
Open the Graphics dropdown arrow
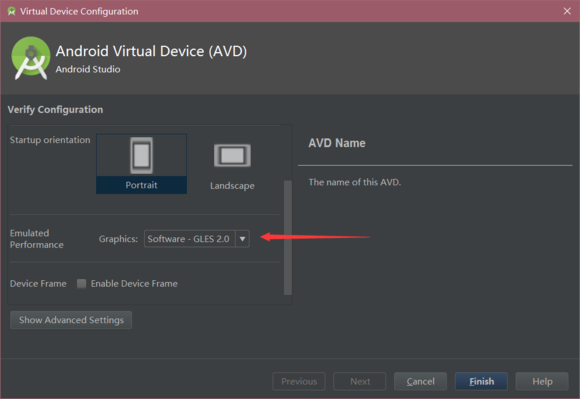point(242,239)
